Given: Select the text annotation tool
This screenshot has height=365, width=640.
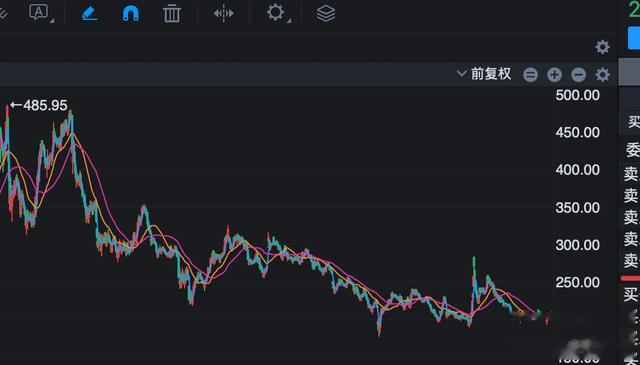Looking at the screenshot, I should (39, 13).
